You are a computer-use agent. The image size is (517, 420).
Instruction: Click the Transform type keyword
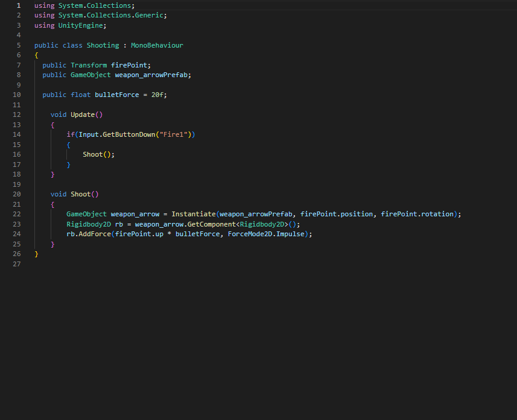89,65
